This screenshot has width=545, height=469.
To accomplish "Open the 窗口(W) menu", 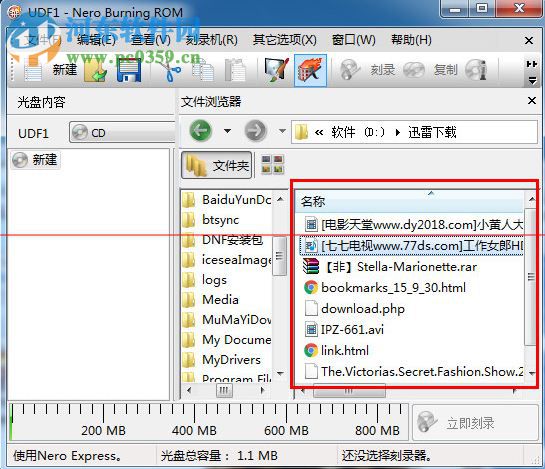I will tap(353, 40).
